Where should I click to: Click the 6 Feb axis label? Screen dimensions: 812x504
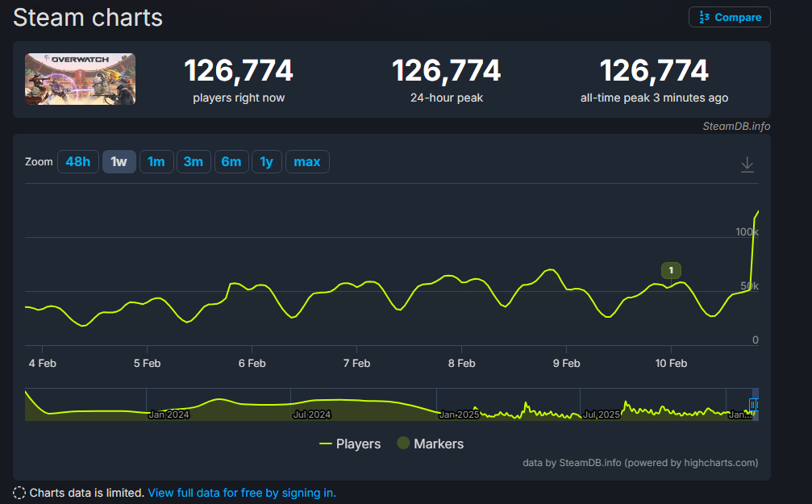(252, 363)
